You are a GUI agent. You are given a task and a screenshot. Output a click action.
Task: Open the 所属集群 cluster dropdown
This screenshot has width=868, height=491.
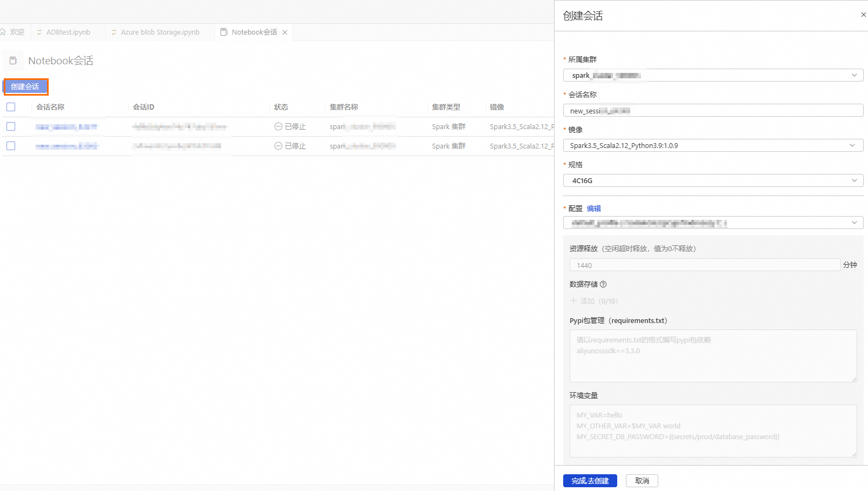(713, 75)
